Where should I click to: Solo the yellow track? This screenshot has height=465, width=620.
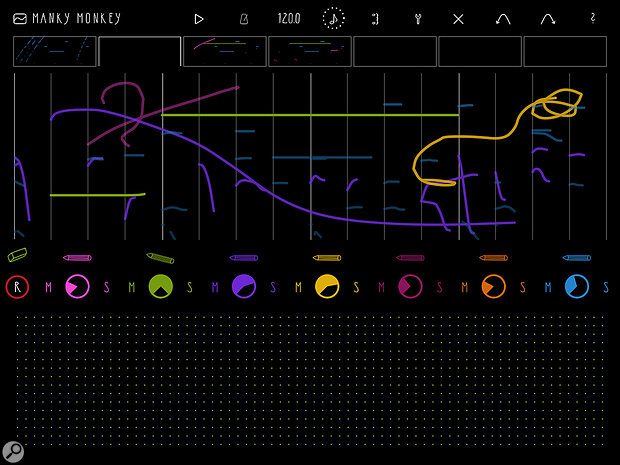tap(356, 287)
